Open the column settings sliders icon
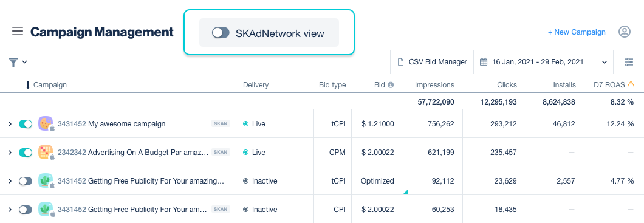 click(x=629, y=62)
